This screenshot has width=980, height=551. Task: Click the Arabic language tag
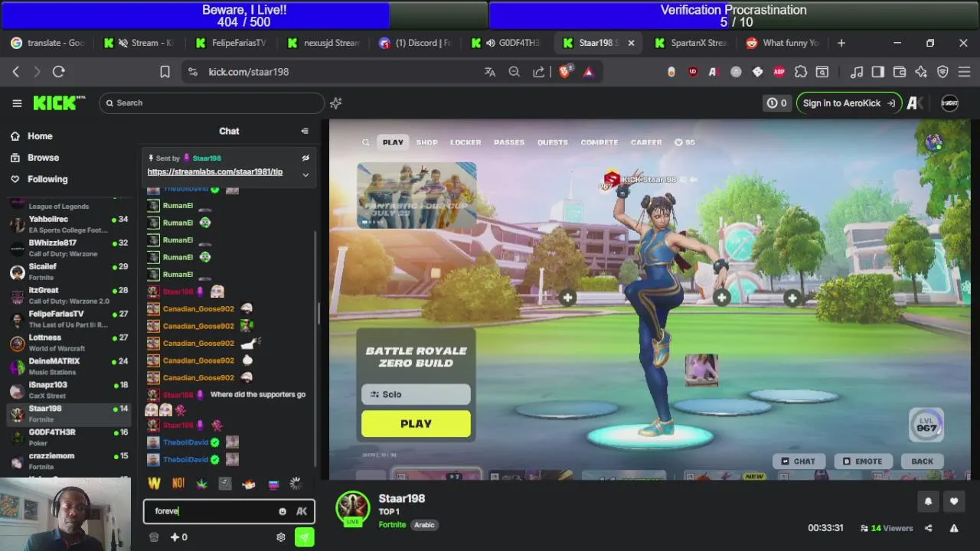pyautogui.click(x=424, y=525)
